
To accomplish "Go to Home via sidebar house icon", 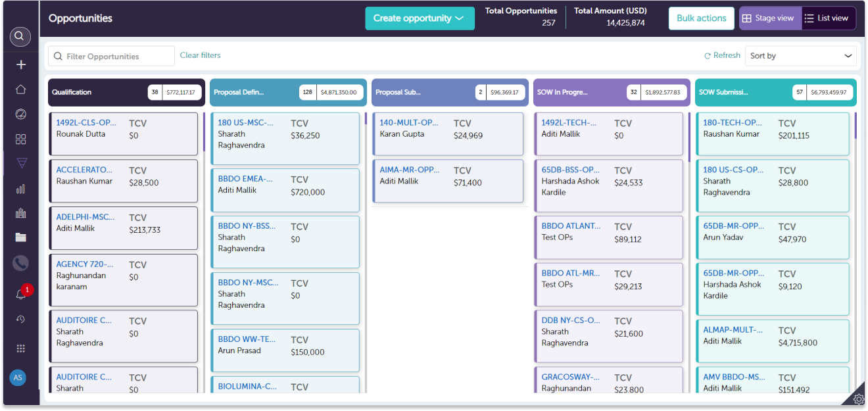I will point(20,89).
